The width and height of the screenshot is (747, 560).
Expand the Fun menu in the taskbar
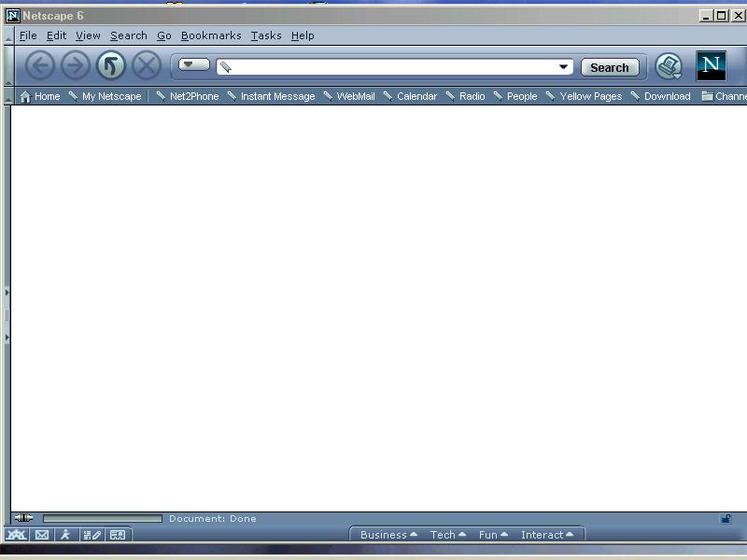point(493,535)
